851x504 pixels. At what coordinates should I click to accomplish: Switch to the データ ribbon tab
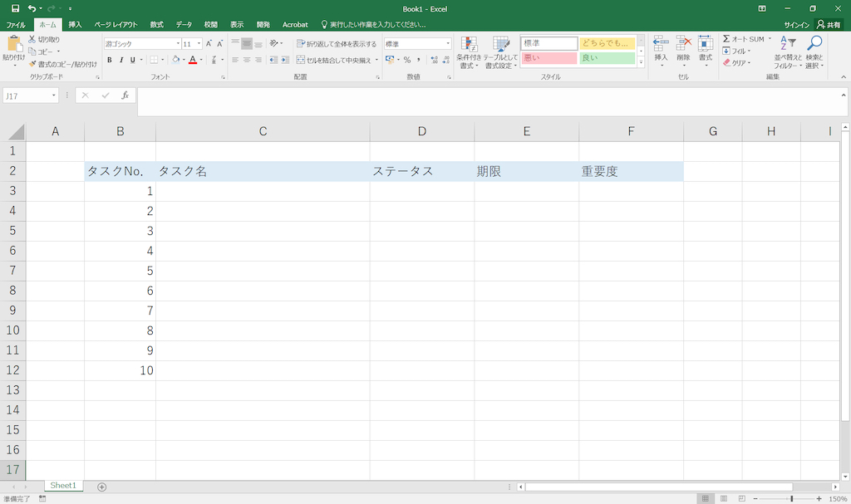[x=184, y=24]
